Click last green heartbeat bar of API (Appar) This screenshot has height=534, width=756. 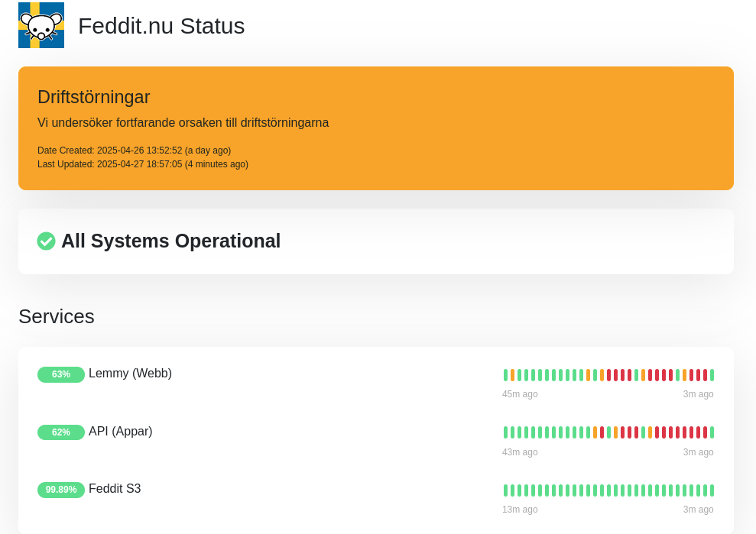click(712, 432)
